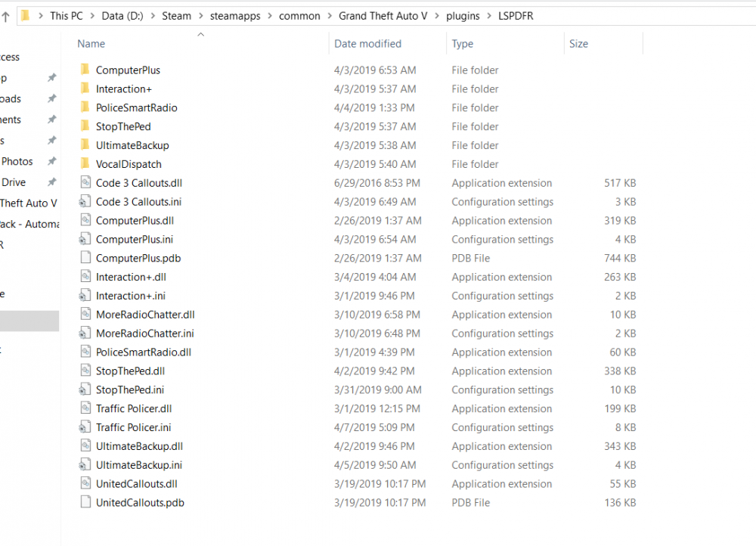This screenshot has width=756, height=546.
Task: Go to common breadcrumb
Action: coord(299,16)
